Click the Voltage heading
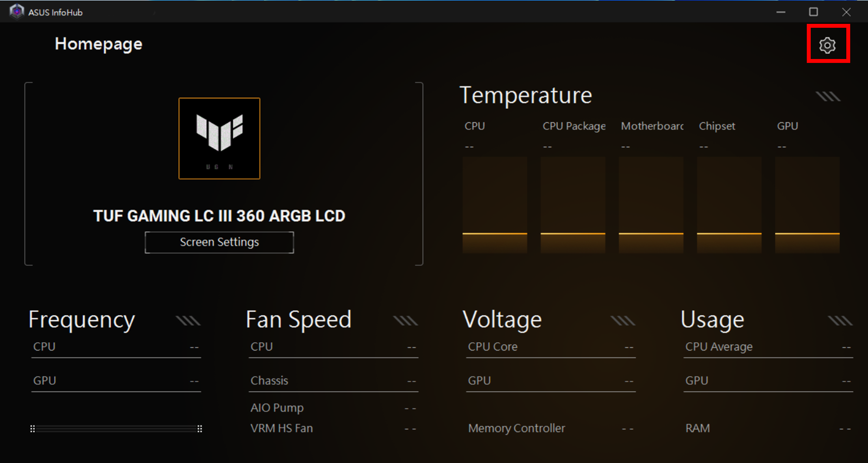Screen dimensions: 868x463 point(502,320)
